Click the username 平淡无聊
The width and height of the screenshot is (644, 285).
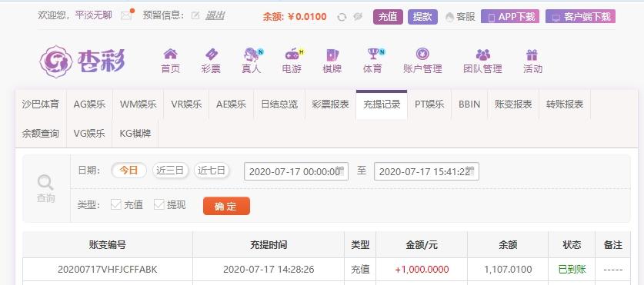94,15
